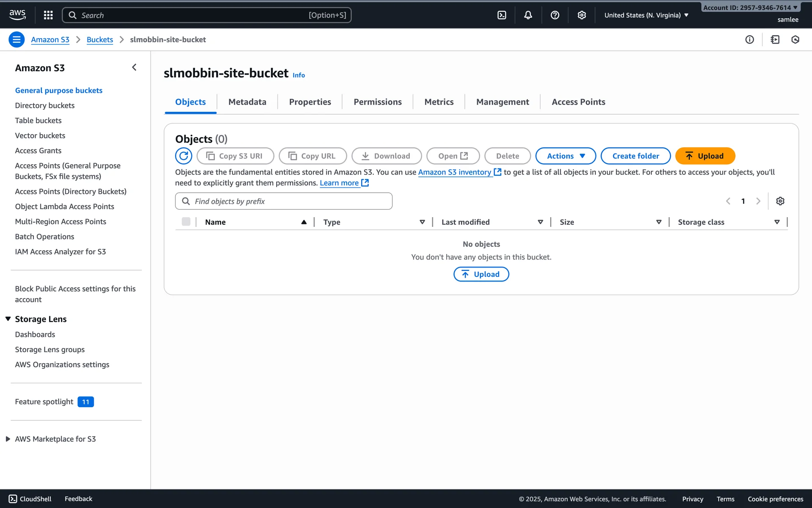This screenshot has height=508, width=812.
Task: Switch to the Permissions tab
Action: (377, 102)
